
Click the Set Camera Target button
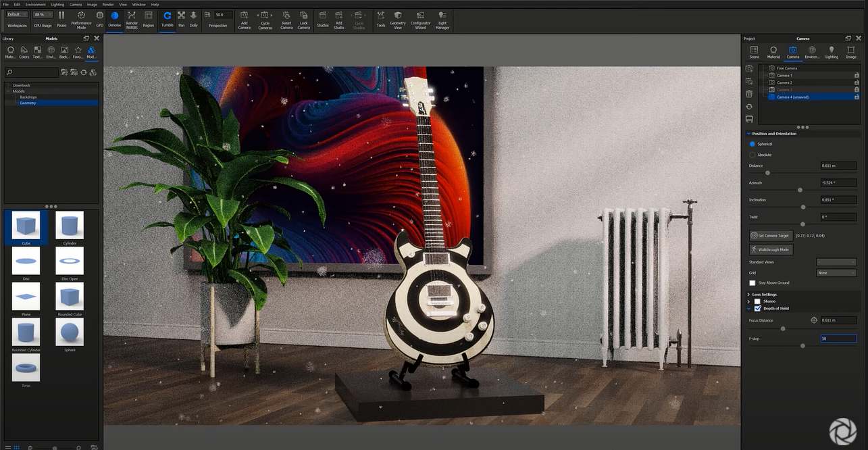click(770, 235)
